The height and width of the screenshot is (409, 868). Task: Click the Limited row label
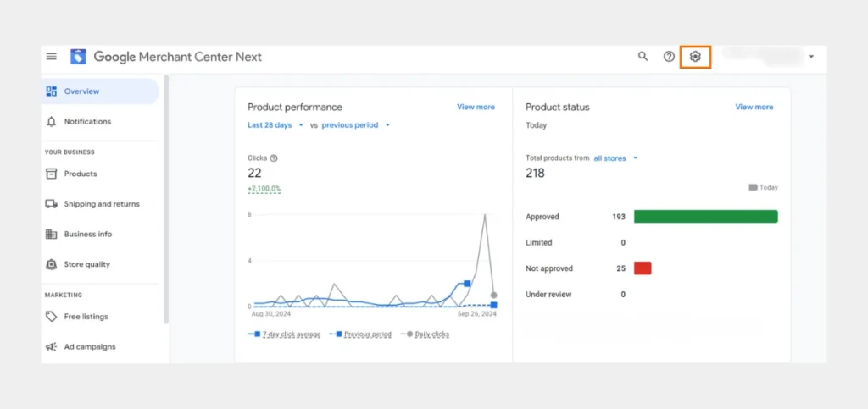tap(539, 243)
